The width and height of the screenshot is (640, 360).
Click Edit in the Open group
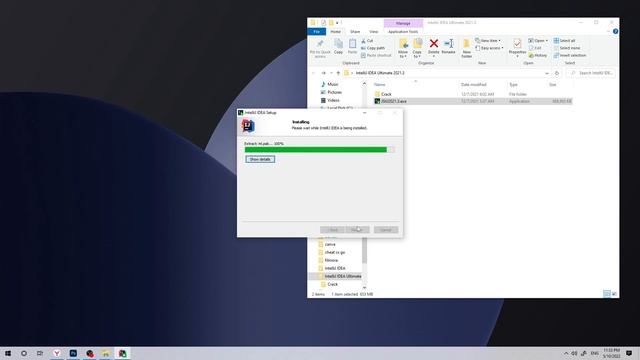[535, 48]
